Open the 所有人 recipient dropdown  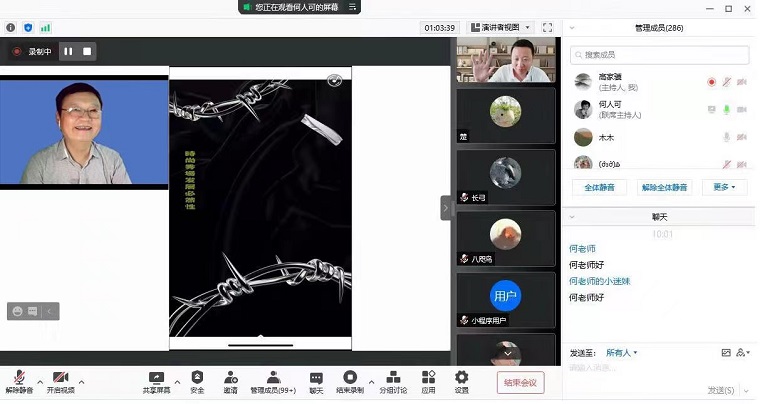click(x=621, y=352)
